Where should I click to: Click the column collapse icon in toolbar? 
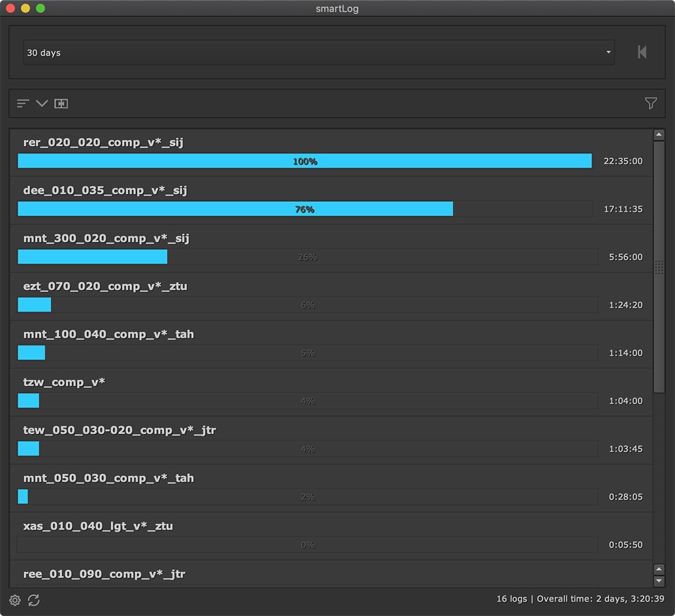coord(61,104)
